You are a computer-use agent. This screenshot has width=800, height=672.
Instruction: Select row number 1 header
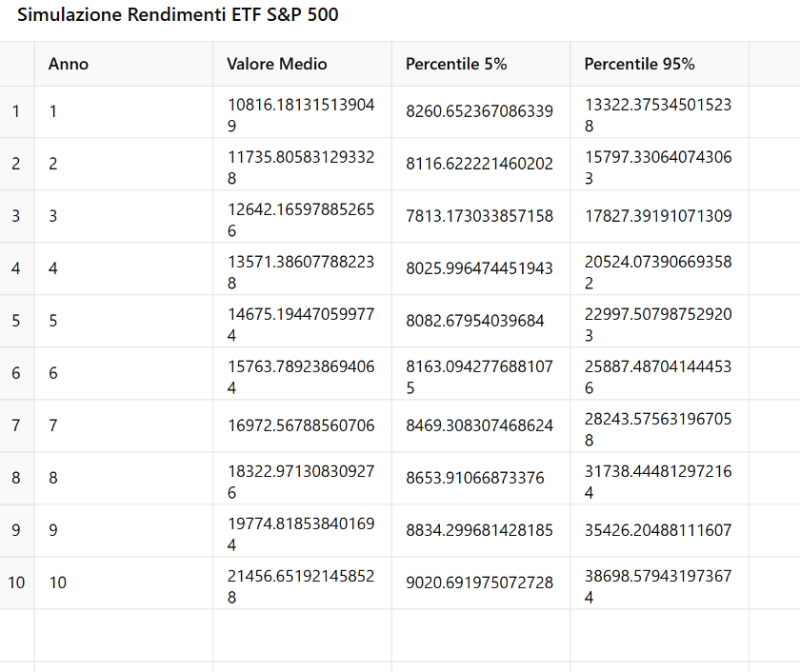click(x=16, y=111)
